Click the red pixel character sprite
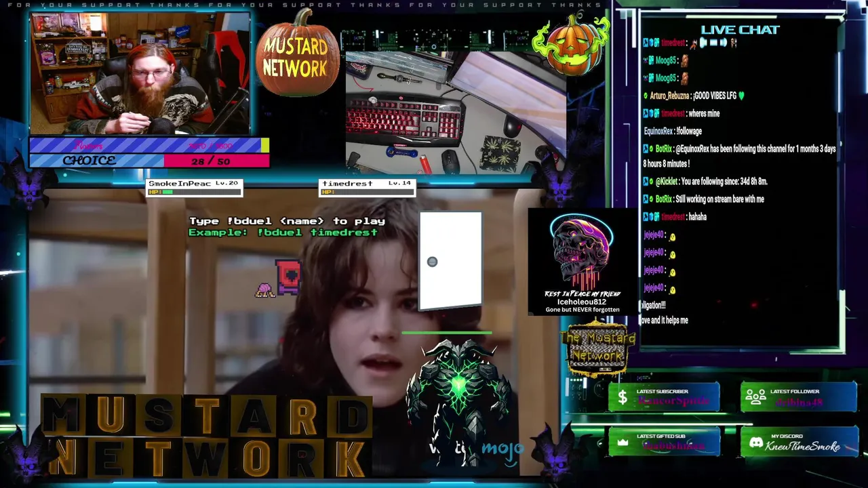Viewport: 868px width, 488px height. [x=288, y=278]
